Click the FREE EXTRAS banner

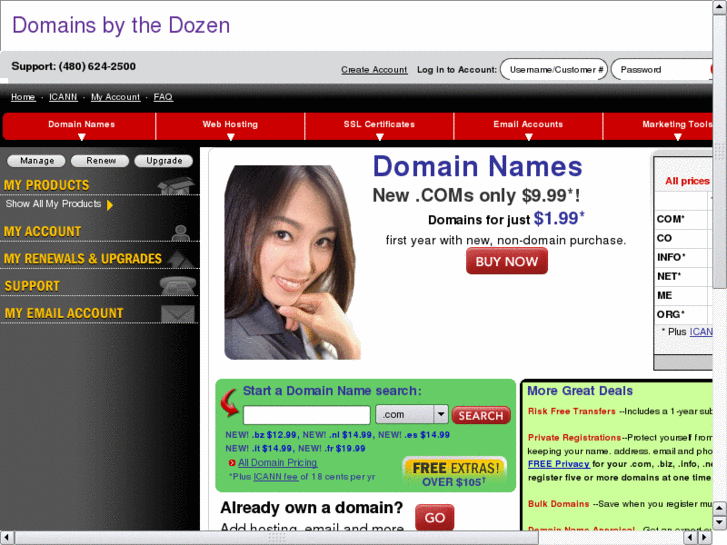tap(454, 473)
